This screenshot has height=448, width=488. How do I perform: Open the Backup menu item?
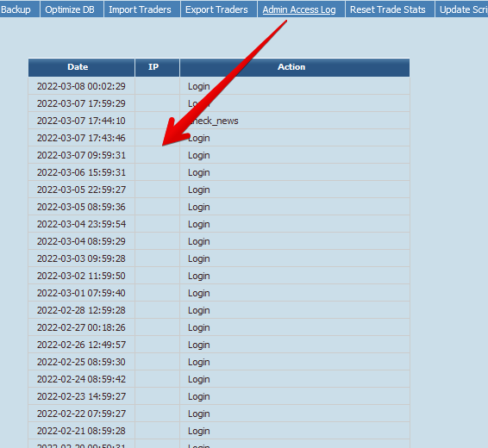[x=16, y=9]
